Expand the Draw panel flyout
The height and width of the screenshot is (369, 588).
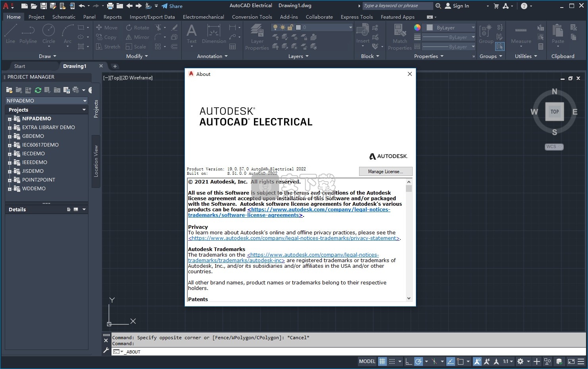coord(48,56)
